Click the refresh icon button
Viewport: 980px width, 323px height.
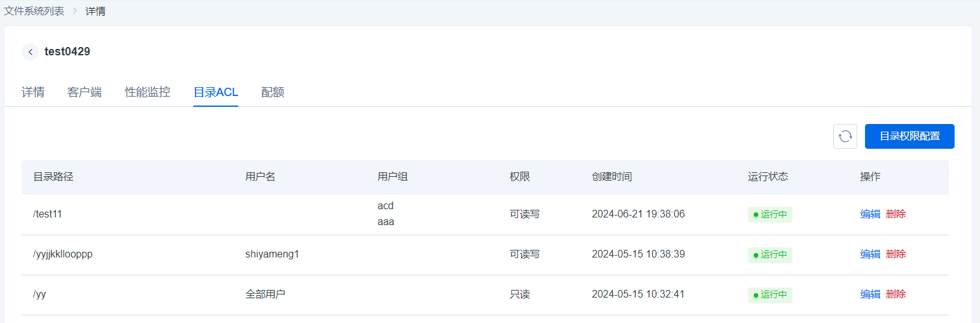click(x=845, y=136)
